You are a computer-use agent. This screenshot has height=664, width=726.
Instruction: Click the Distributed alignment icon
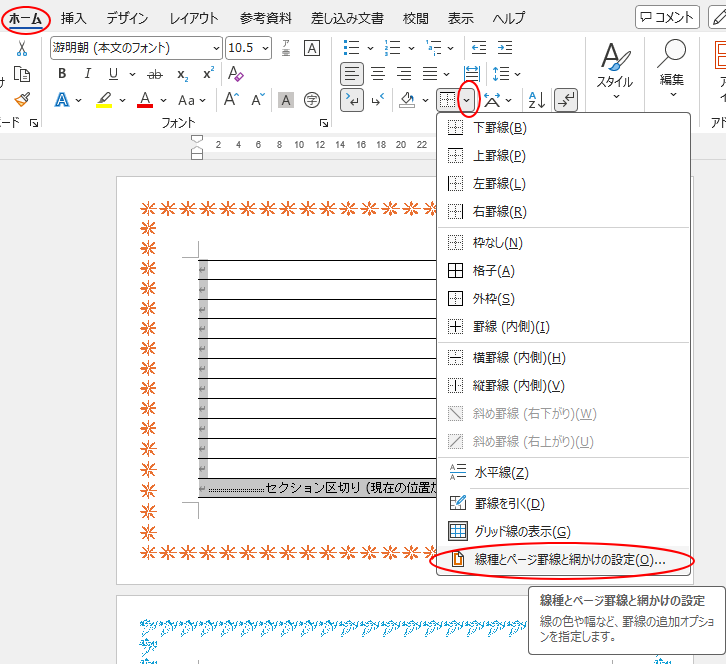click(x=472, y=74)
